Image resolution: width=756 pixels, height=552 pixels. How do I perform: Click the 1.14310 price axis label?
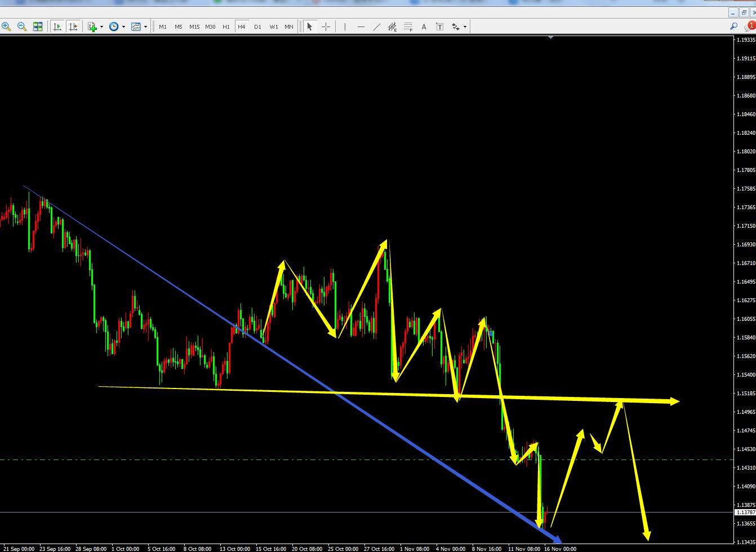tap(746, 468)
